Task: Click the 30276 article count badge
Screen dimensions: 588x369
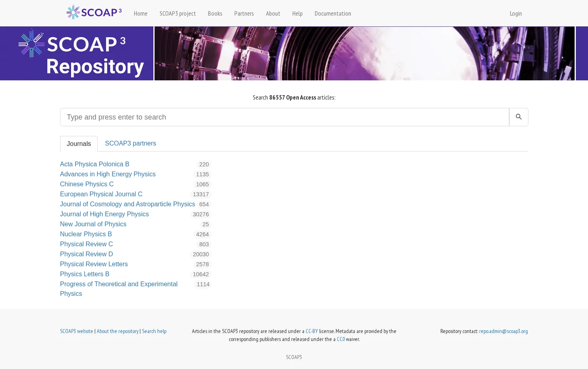Action: coord(201,214)
